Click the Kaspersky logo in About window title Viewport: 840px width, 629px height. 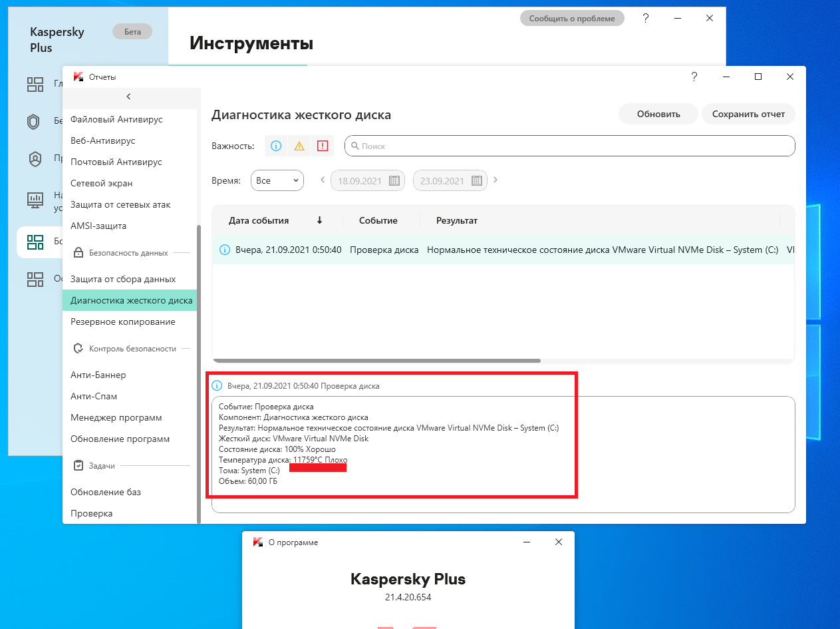click(257, 542)
